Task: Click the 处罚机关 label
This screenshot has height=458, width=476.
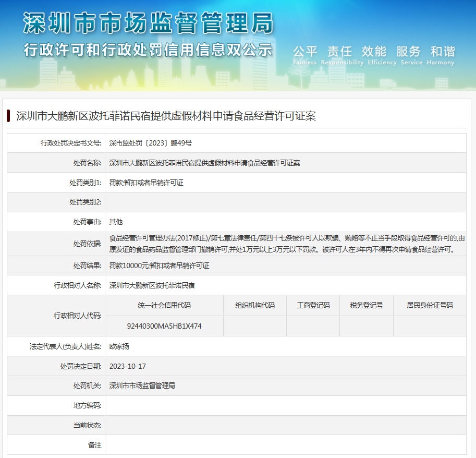Action: click(x=87, y=385)
